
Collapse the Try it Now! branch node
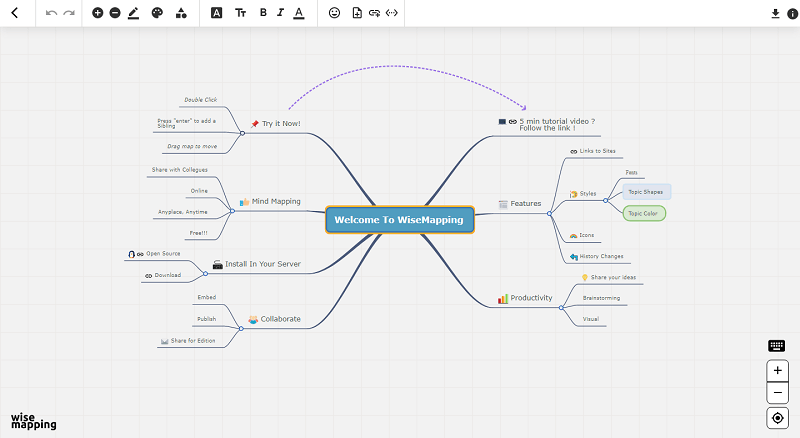click(242, 133)
